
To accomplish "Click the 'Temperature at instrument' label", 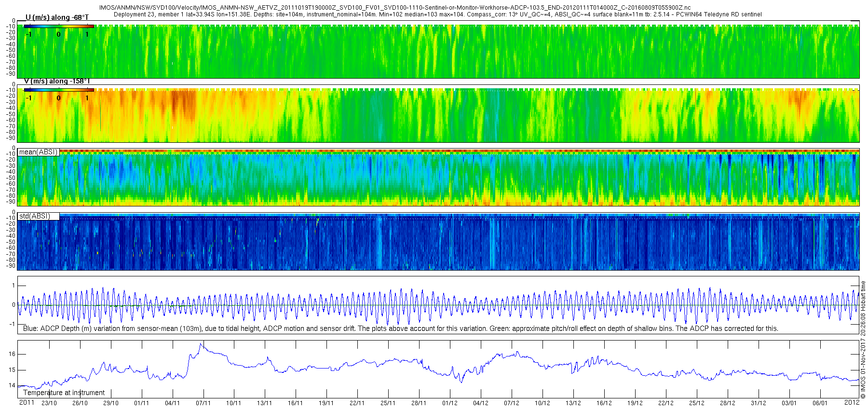I will [x=64, y=393].
